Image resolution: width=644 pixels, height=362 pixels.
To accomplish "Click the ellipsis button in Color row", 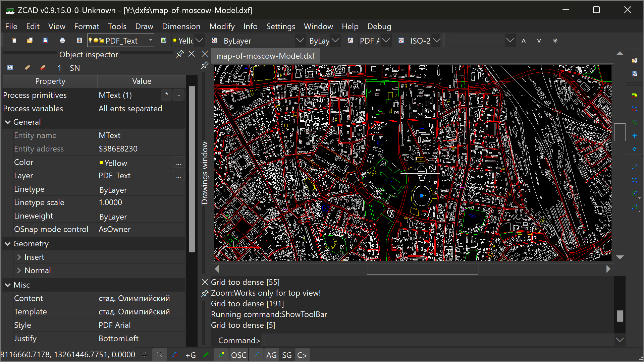I will [178, 163].
